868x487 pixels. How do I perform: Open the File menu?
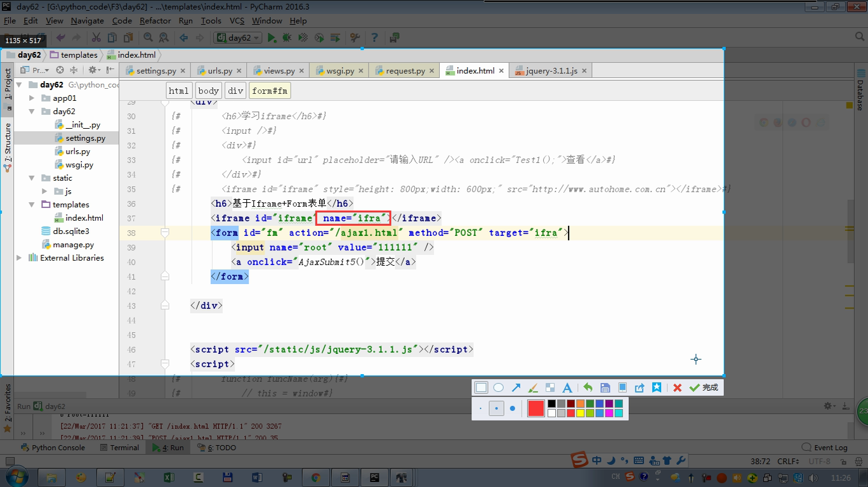(10, 20)
